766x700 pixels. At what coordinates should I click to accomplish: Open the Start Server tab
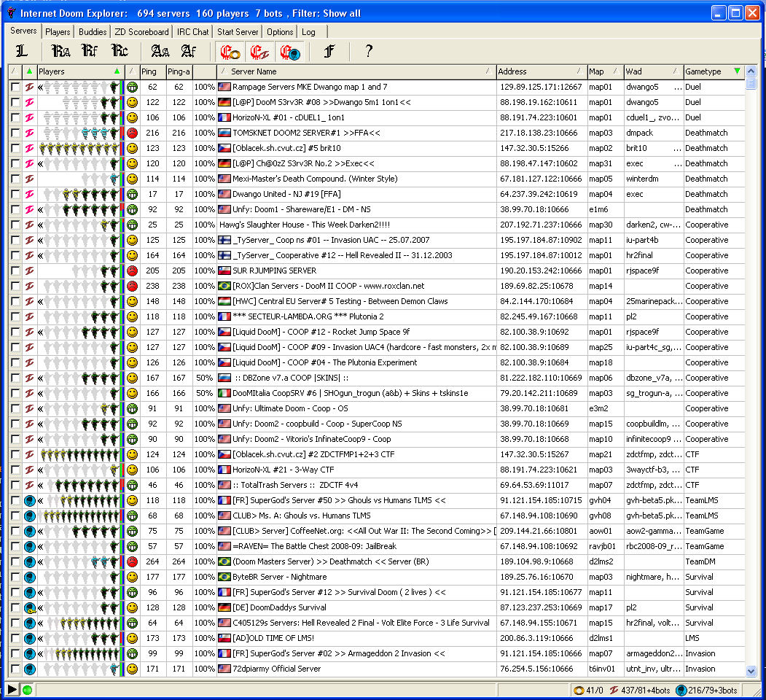click(238, 32)
